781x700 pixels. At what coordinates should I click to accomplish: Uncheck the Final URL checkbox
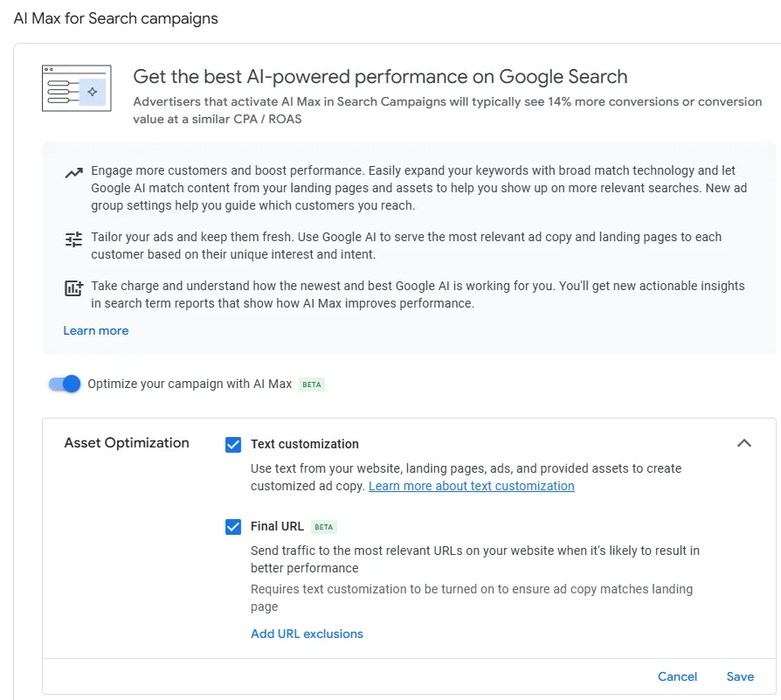[232, 526]
